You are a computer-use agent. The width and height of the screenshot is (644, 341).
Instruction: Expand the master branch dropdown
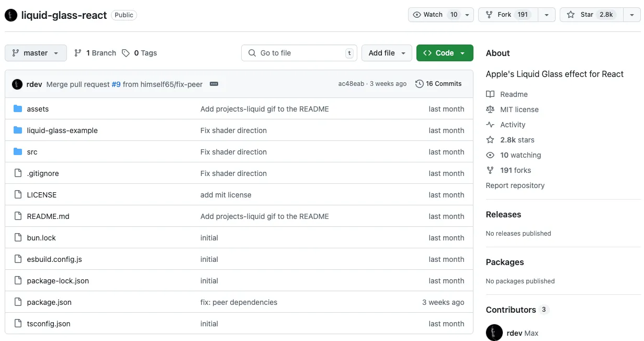click(x=35, y=52)
